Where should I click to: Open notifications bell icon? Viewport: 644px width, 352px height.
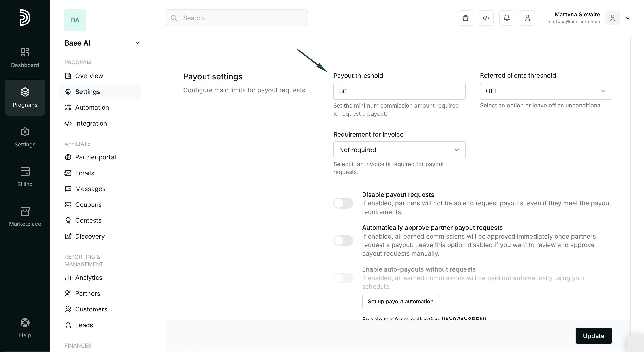[507, 18]
